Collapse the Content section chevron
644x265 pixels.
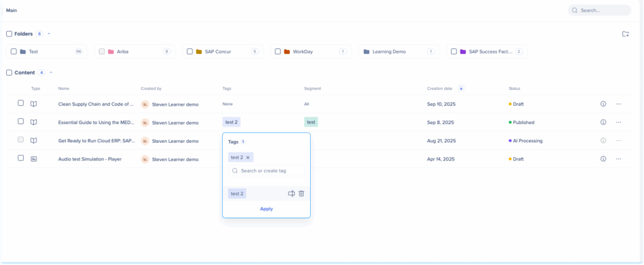50,73
